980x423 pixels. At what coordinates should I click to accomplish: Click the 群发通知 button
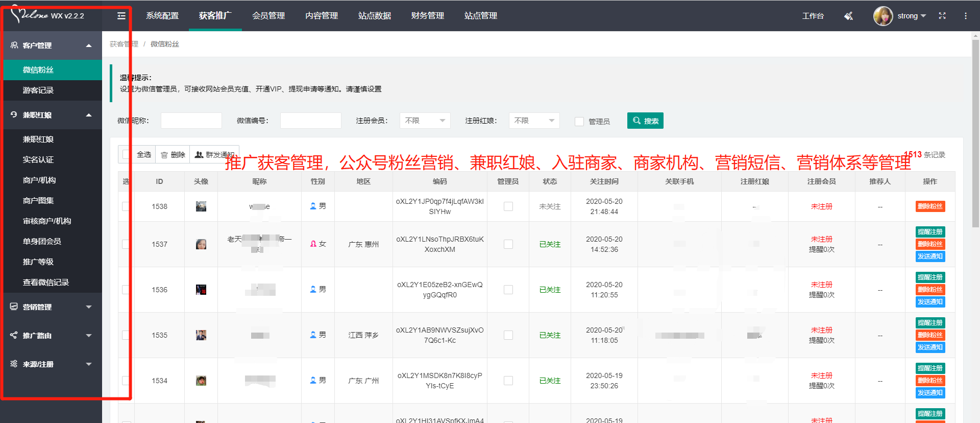click(x=214, y=154)
